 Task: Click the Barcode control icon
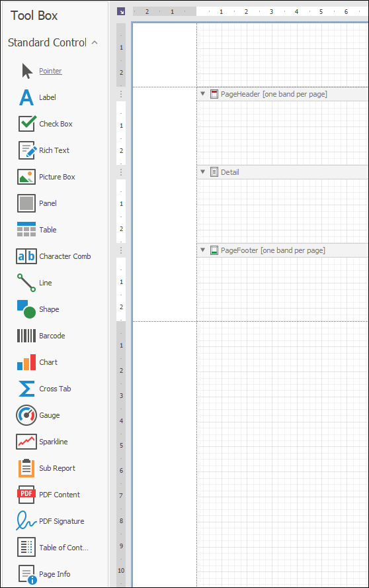click(26, 336)
